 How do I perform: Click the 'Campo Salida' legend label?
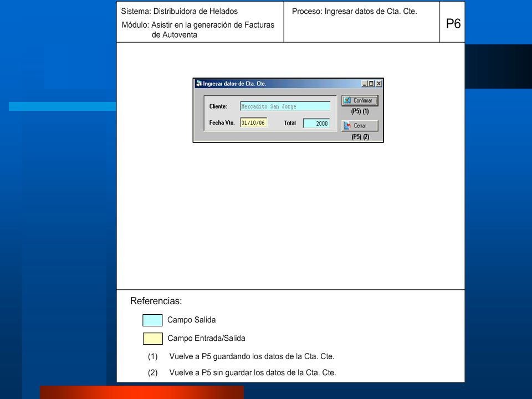click(191, 320)
